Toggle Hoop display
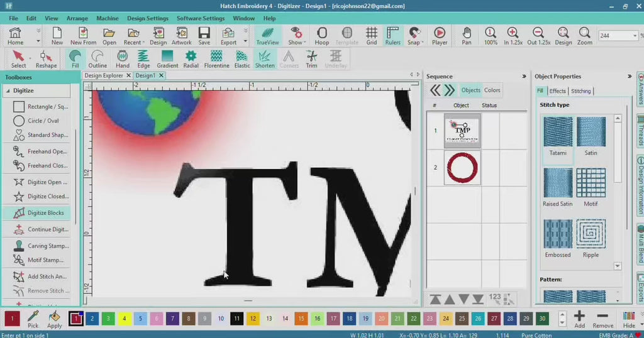Image resolution: width=644 pixels, height=338 pixels. (321, 36)
